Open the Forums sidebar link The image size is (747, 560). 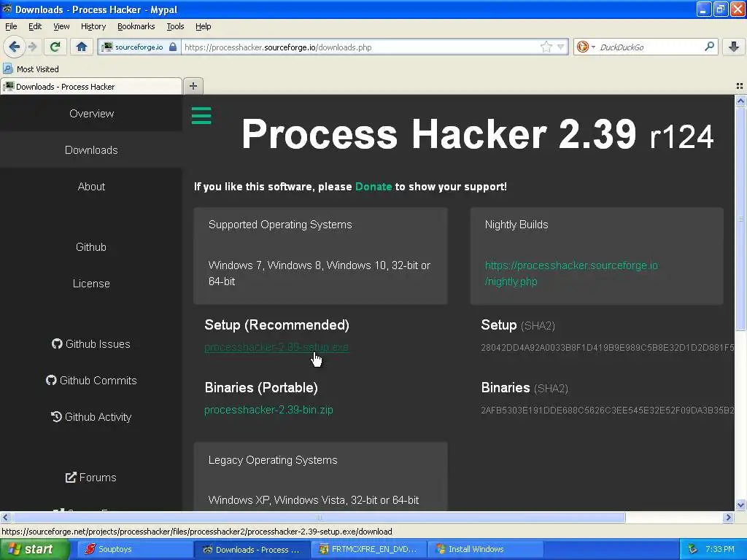point(91,477)
